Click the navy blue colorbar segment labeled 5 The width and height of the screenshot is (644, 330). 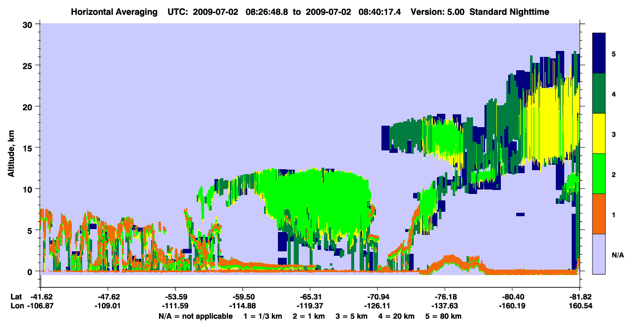(599, 53)
